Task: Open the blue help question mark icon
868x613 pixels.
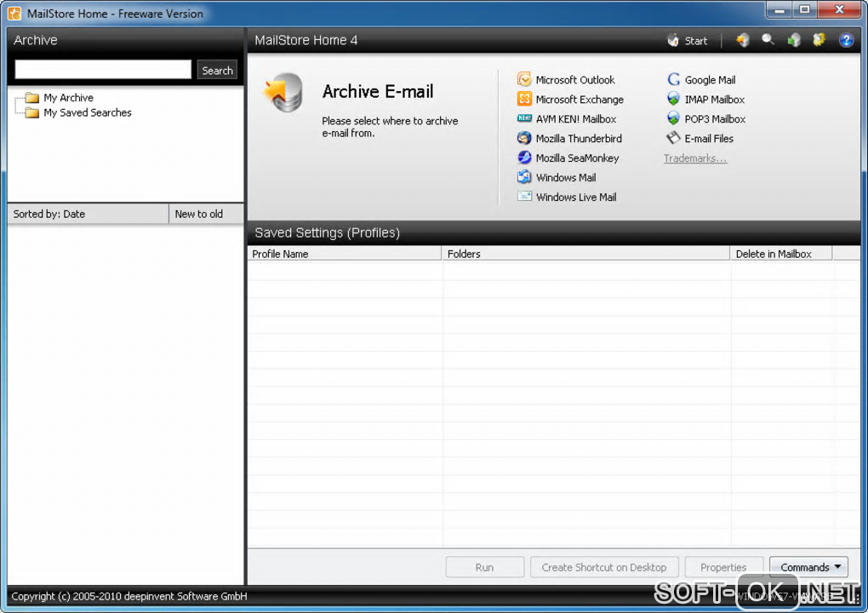Action: click(846, 40)
